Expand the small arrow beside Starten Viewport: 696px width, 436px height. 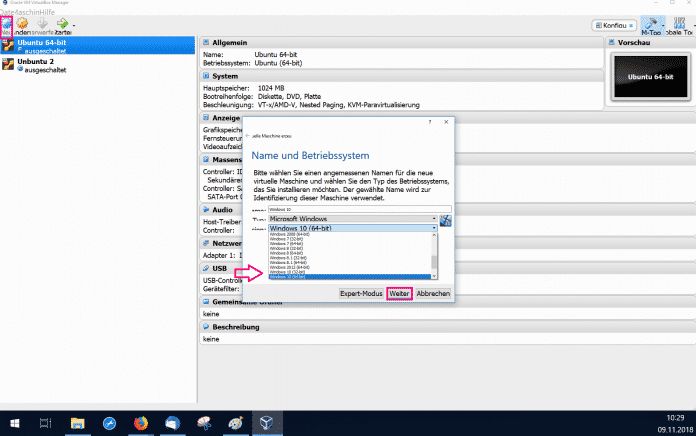pyautogui.click(x=74, y=24)
